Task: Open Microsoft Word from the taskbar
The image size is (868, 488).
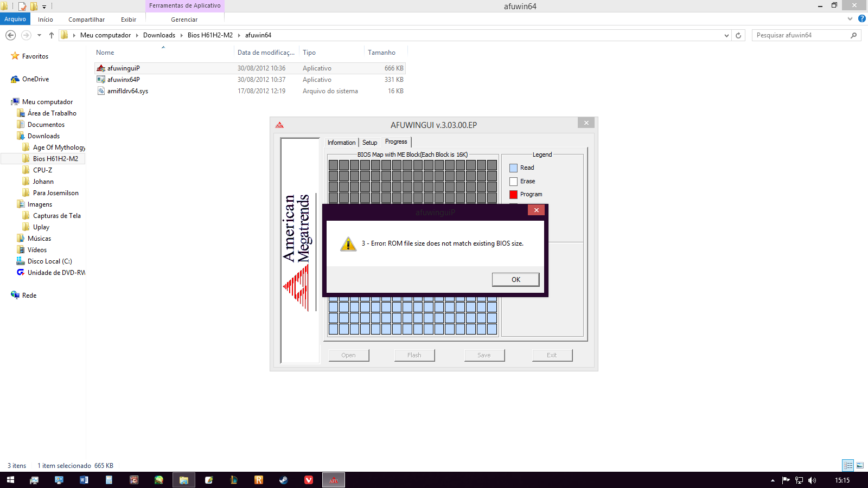Action: pyautogui.click(x=84, y=480)
